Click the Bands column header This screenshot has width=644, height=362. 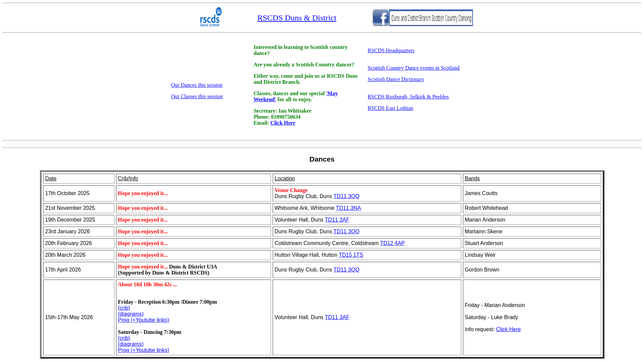point(532,179)
